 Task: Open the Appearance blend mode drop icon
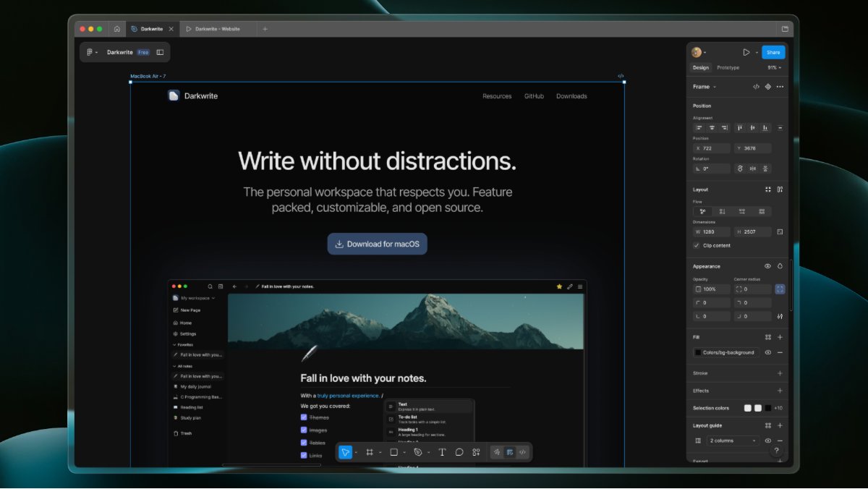point(780,266)
